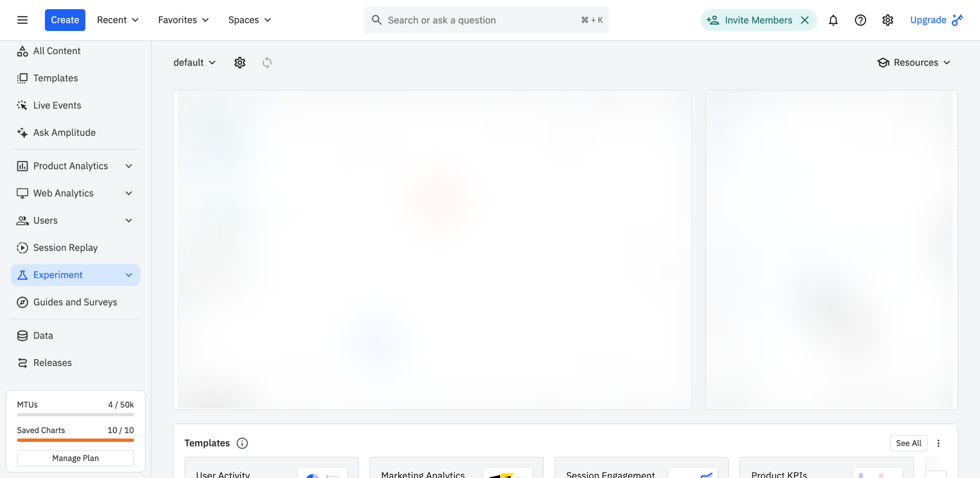Open settings gear in top bar
Viewport: 980px width, 478px height.
coord(887,20)
